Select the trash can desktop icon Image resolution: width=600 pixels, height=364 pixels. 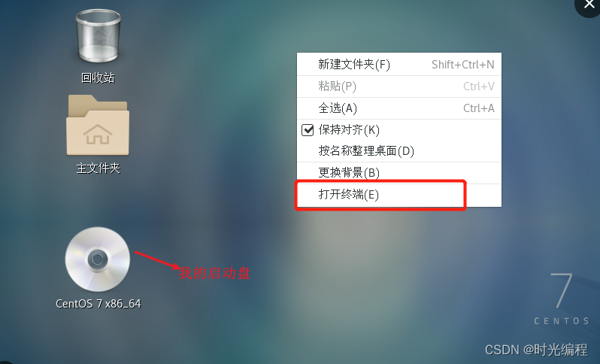[98, 36]
